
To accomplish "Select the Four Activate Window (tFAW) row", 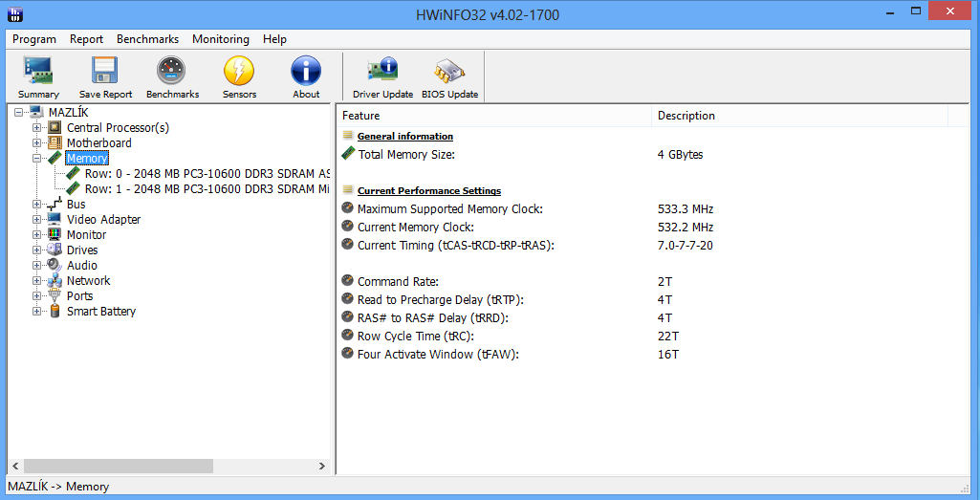I will click(650, 355).
